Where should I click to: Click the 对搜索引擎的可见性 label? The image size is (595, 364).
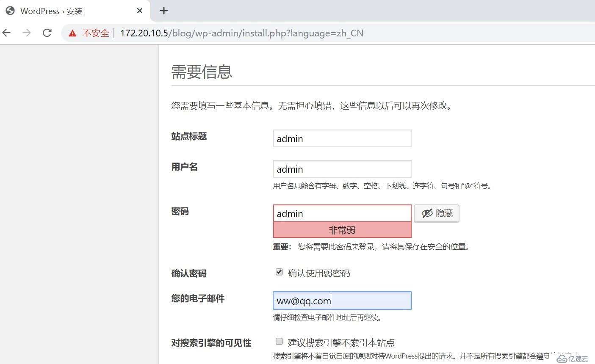tap(211, 343)
